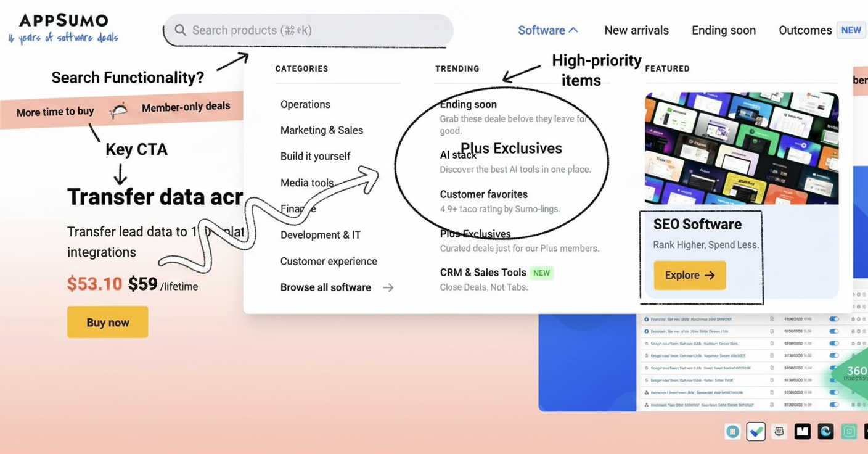Select the black blue-wave product icon
868x454 pixels.
coord(826,432)
